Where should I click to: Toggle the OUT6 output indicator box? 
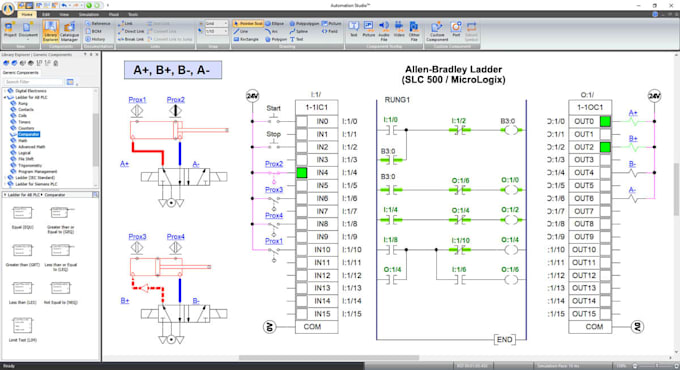tap(605, 198)
